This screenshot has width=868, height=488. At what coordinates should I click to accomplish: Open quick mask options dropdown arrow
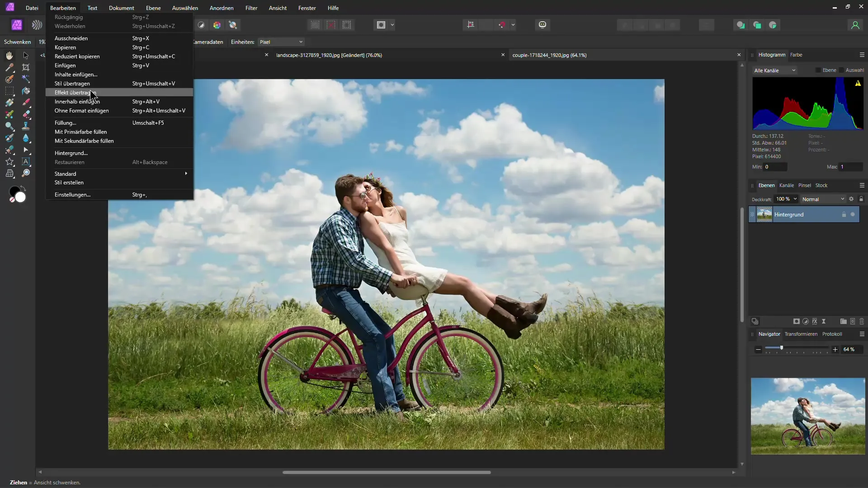(392, 25)
